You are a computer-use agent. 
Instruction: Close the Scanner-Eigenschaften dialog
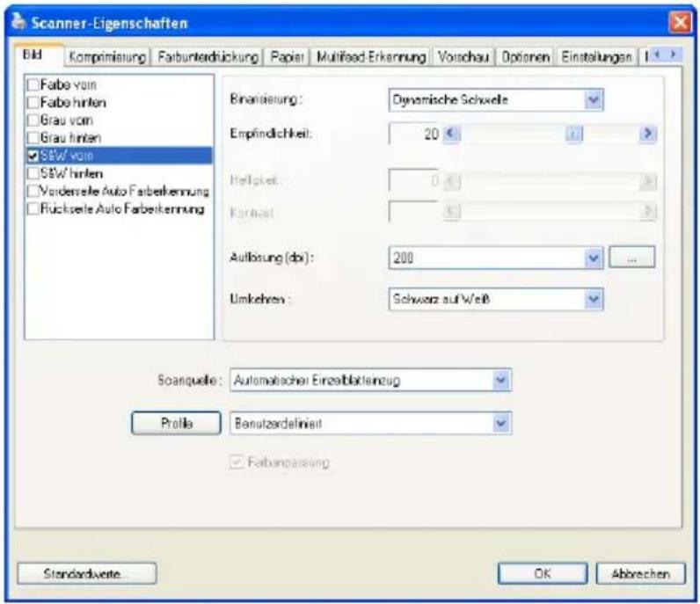click(680, 22)
